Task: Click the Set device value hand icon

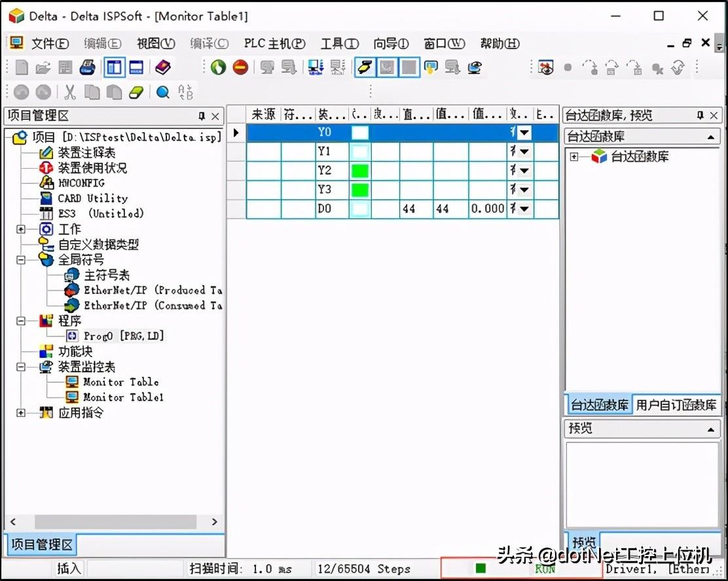Action: click(431, 68)
